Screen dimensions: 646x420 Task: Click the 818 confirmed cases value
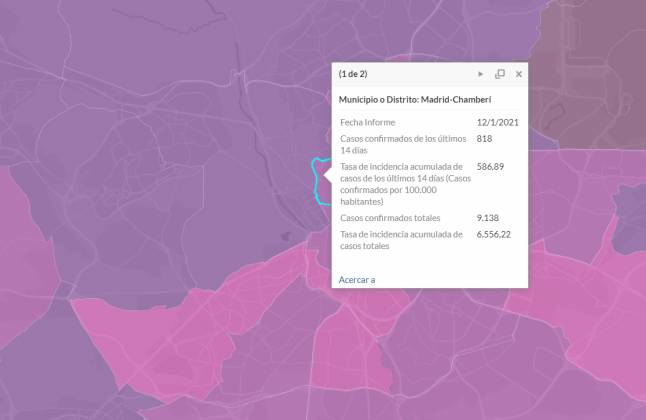[485, 138]
